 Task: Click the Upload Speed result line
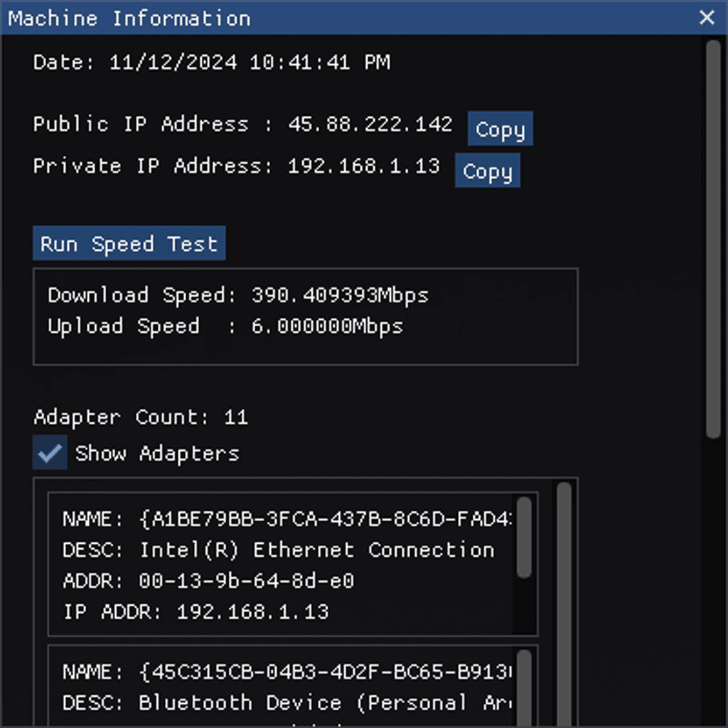pyautogui.click(x=225, y=327)
